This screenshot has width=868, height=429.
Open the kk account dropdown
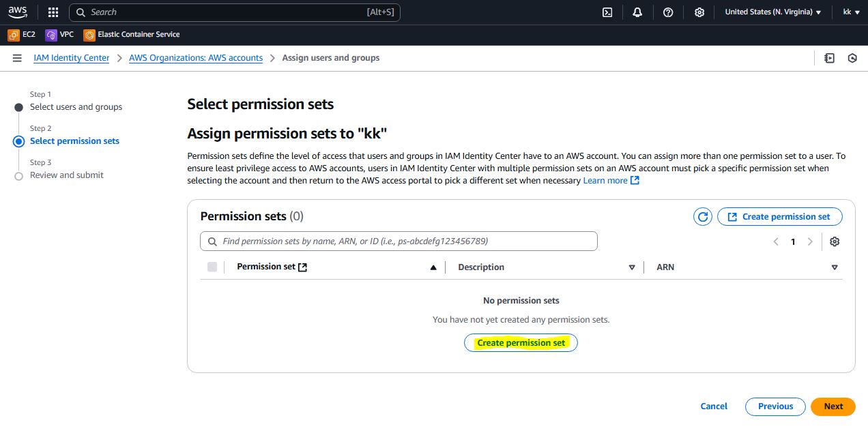tap(851, 12)
